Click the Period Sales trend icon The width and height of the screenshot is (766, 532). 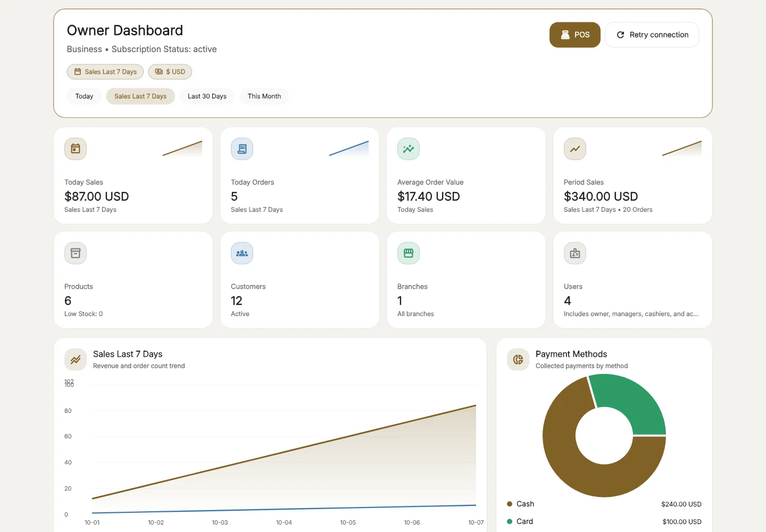pos(575,149)
